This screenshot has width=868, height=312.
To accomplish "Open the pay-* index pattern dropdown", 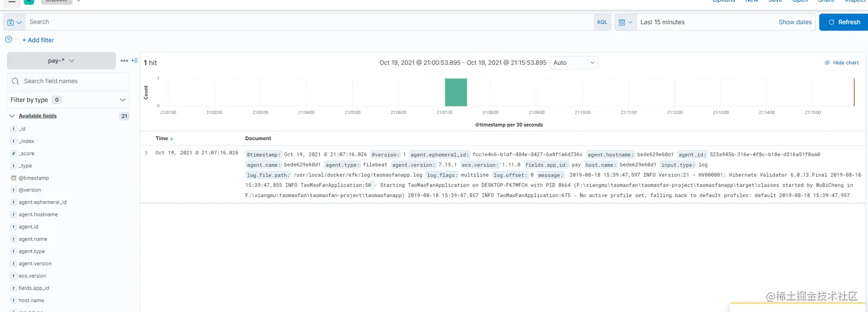I will (x=61, y=60).
